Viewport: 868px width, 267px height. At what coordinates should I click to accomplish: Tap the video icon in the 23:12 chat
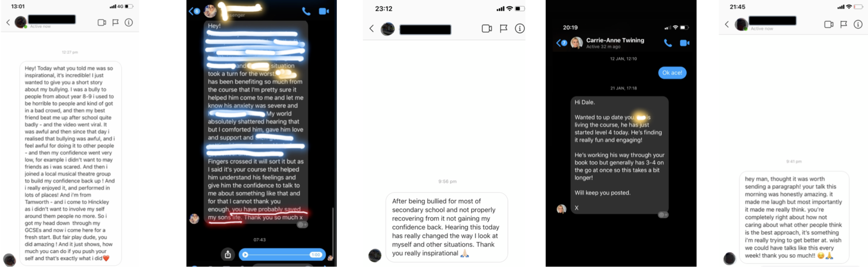[487, 29]
